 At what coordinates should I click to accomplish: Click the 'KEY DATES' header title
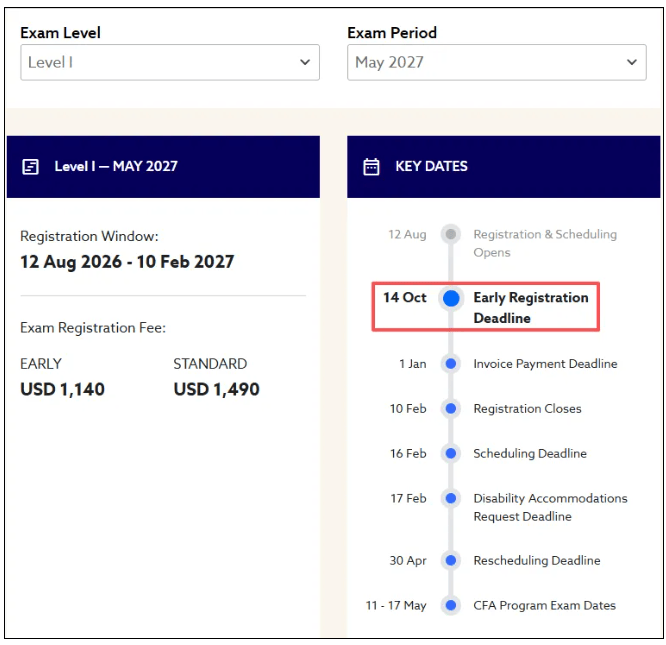coord(431,166)
